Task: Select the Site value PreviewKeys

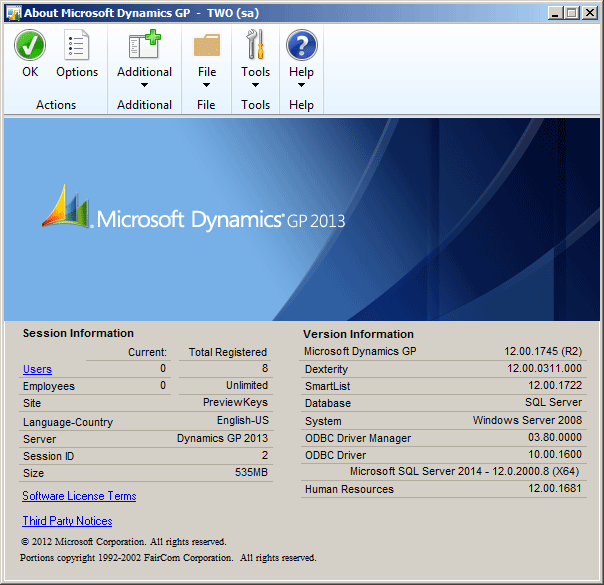Action: pos(235,402)
